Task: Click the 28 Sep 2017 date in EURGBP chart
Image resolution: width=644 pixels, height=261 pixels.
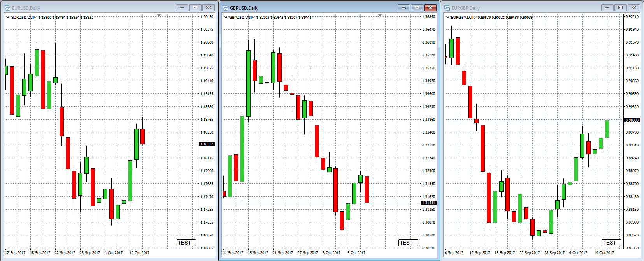Action: (555, 253)
